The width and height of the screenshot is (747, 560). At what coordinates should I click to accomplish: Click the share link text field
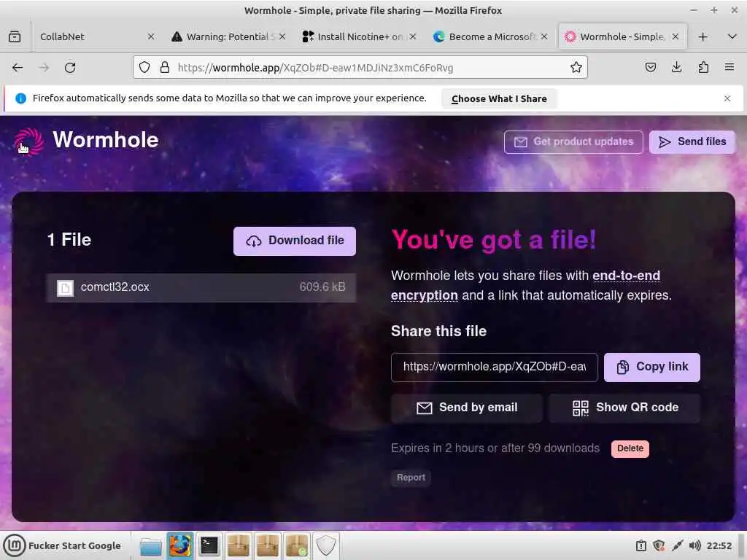coord(494,367)
